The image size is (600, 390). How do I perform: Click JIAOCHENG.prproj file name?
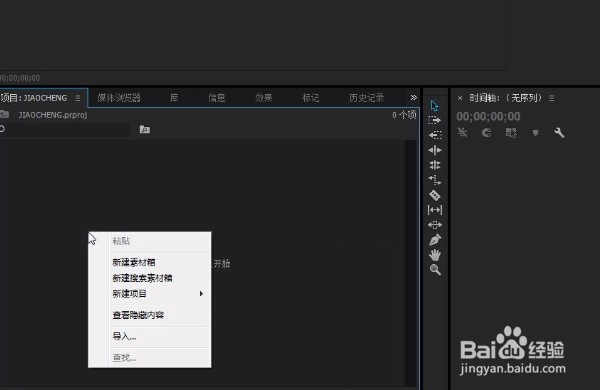click(53, 115)
